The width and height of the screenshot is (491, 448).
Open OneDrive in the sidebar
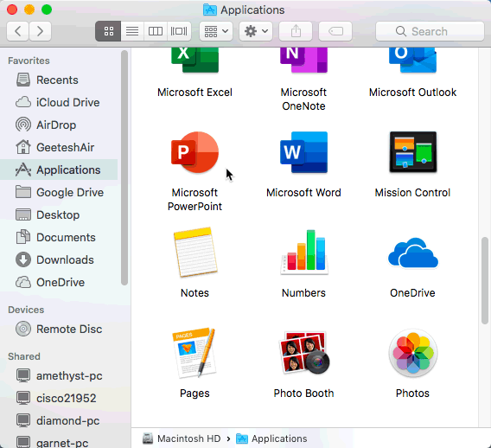tap(59, 282)
